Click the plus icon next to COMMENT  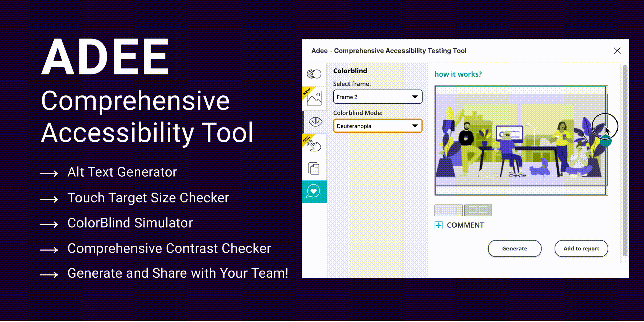point(438,225)
